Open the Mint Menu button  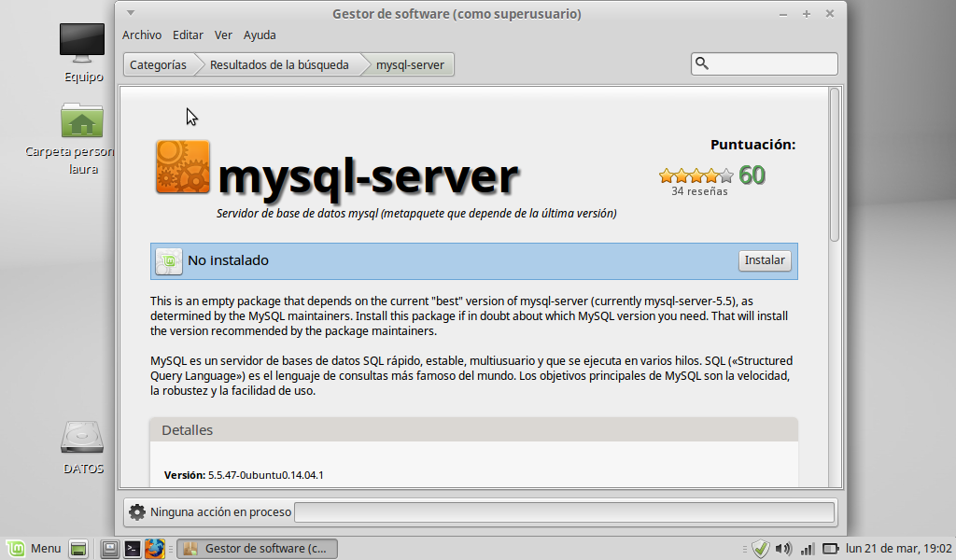[x=34, y=549]
